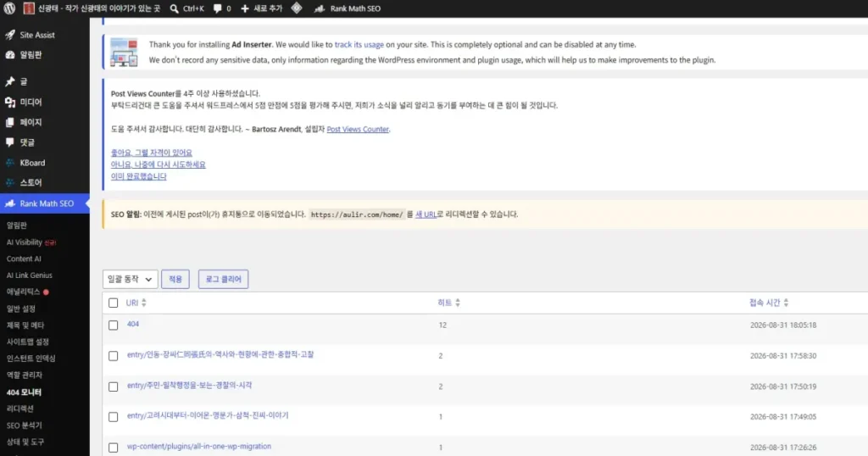This screenshot has height=456, width=868.
Task: Check the box for the 404 row
Action: tap(113, 325)
